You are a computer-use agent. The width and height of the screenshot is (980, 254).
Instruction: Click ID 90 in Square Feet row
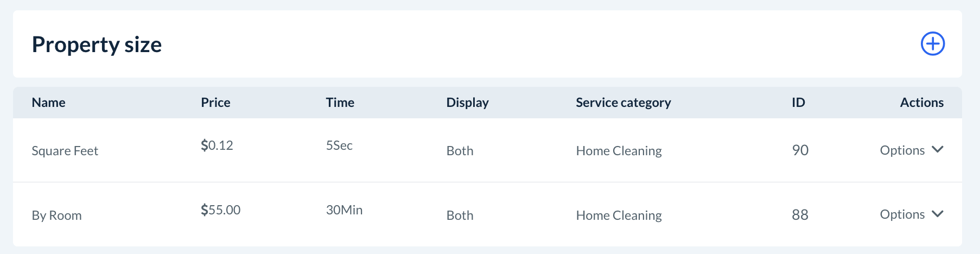click(800, 150)
